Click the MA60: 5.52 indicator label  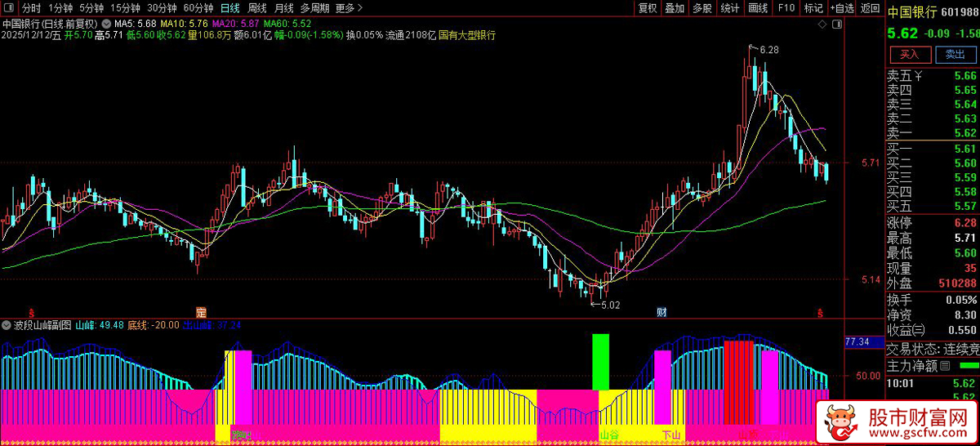pos(287,24)
